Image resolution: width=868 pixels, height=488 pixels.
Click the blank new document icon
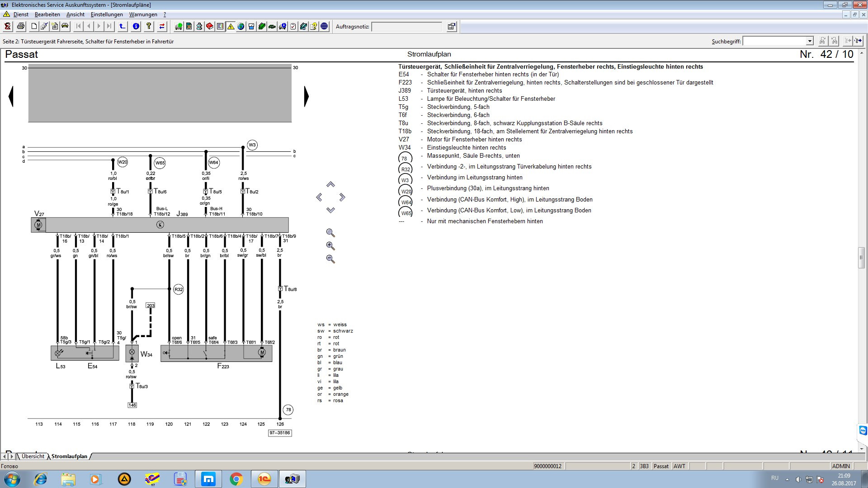point(34,26)
